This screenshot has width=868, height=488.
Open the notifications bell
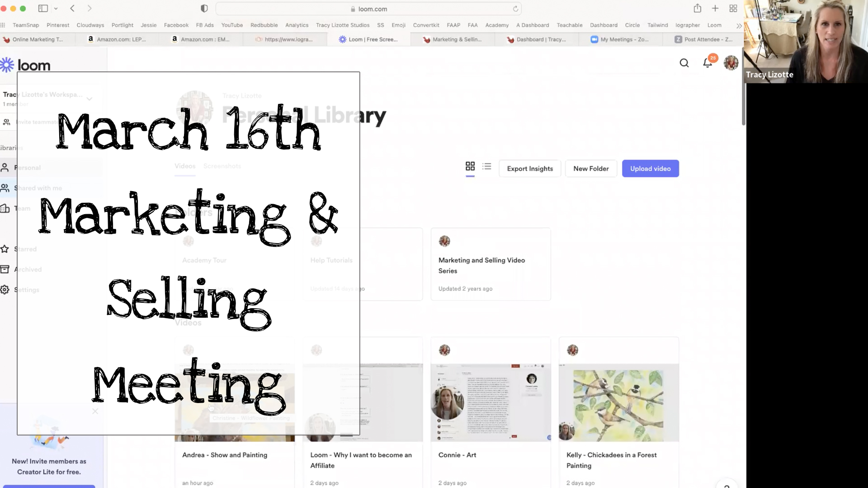[708, 63]
